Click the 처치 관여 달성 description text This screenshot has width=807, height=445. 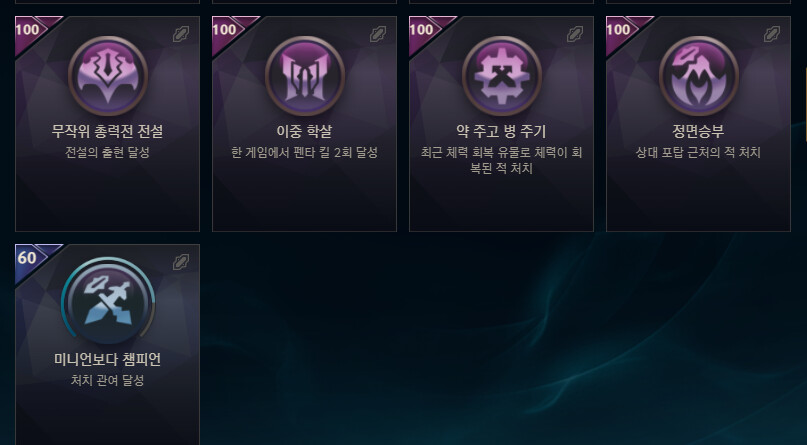[108, 381]
